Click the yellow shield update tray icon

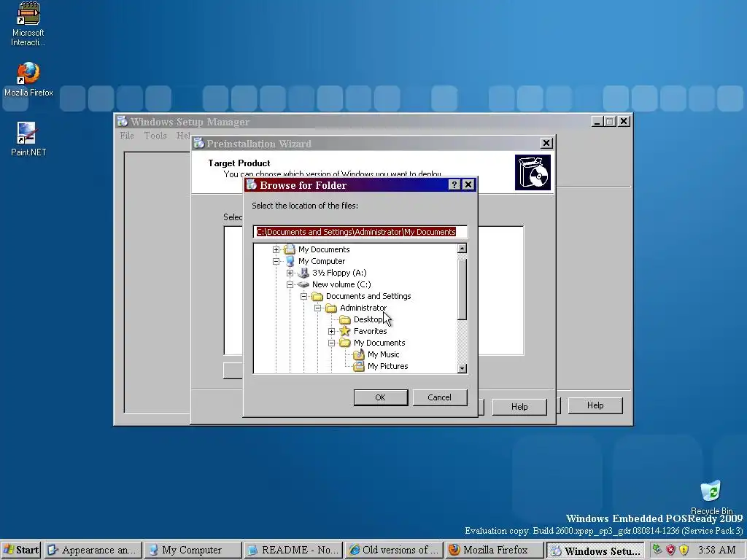pyautogui.click(x=684, y=550)
